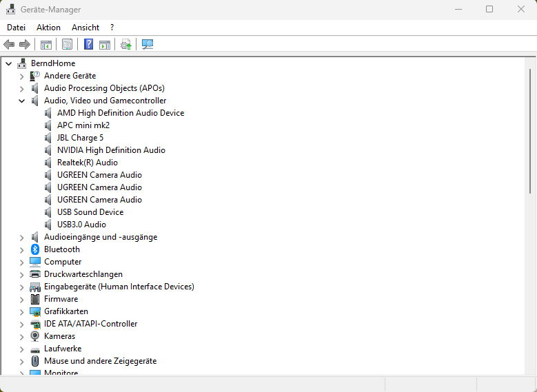This screenshot has height=392, width=537.
Task: Click the show/hide console tree icon
Action: (46, 45)
